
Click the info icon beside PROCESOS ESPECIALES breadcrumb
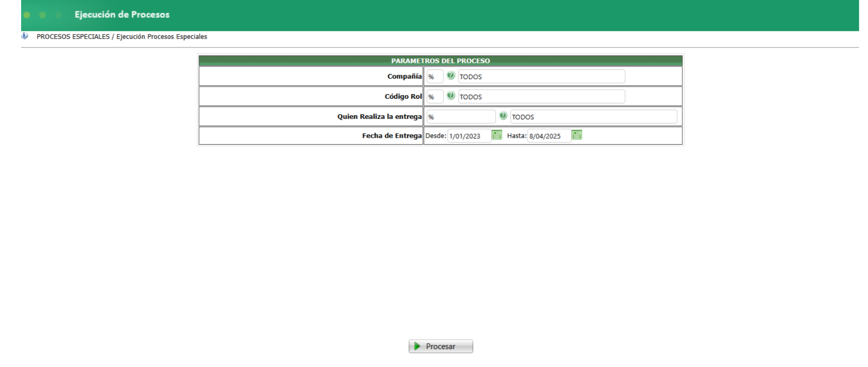(25, 36)
